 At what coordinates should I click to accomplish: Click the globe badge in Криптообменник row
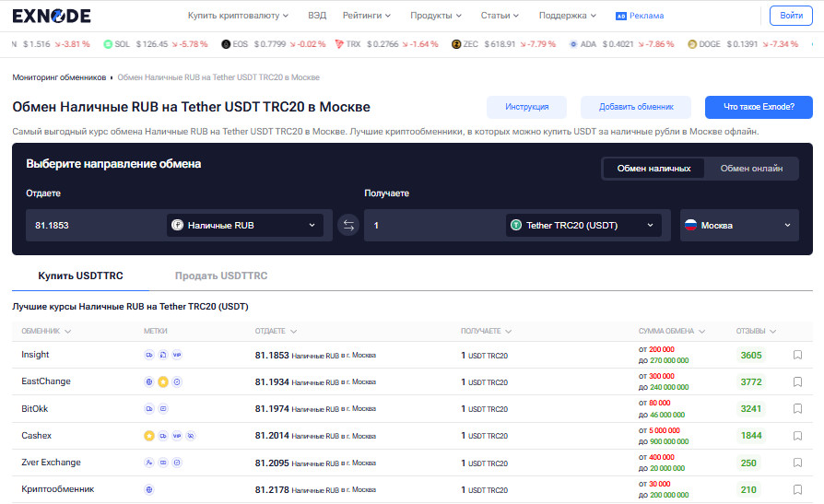click(149, 490)
